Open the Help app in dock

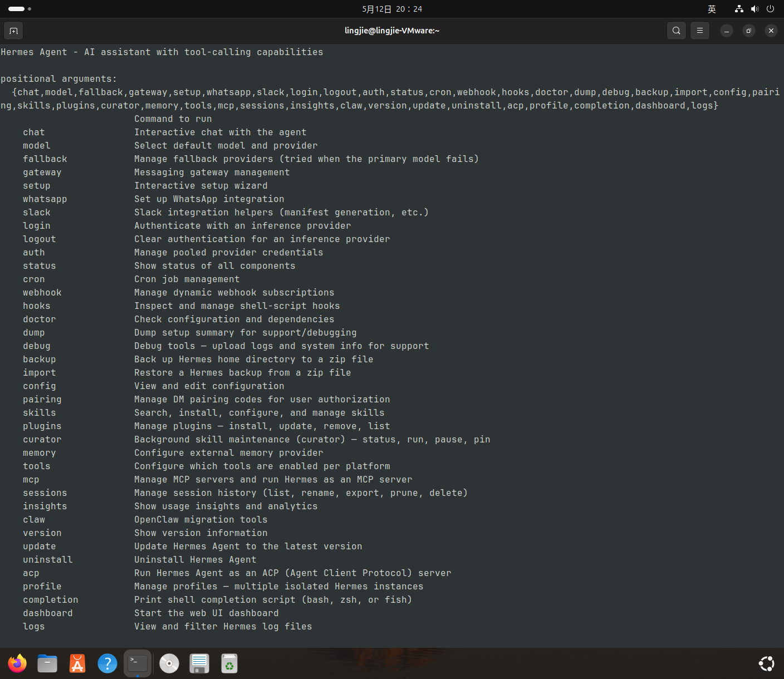(107, 663)
